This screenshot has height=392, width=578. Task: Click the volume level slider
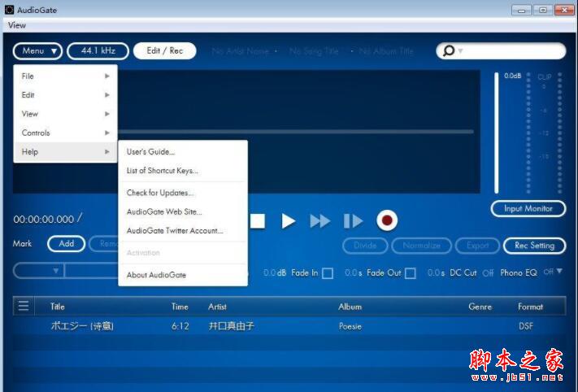coord(496,133)
